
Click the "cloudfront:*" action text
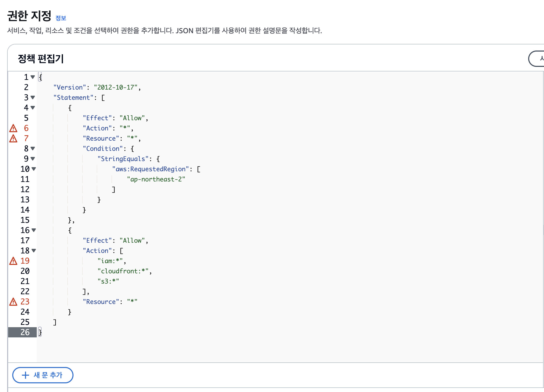[x=123, y=271]
